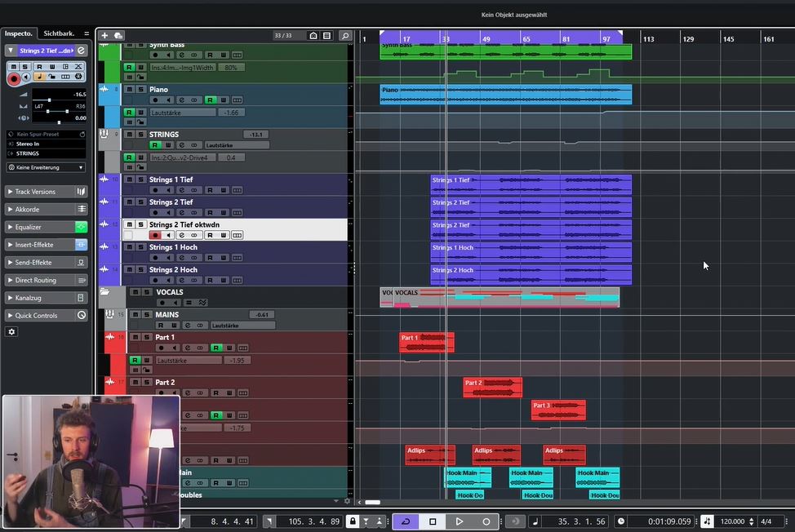Select the Piano audio event
The image size is (795, 532).
[505, 95]
